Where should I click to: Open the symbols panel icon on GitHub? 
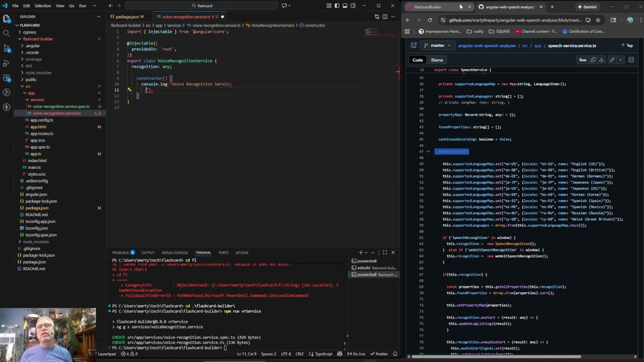point(631,60)
